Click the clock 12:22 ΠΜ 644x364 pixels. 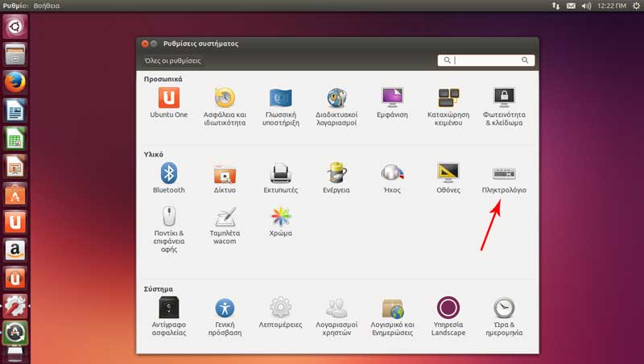(612, 6)
